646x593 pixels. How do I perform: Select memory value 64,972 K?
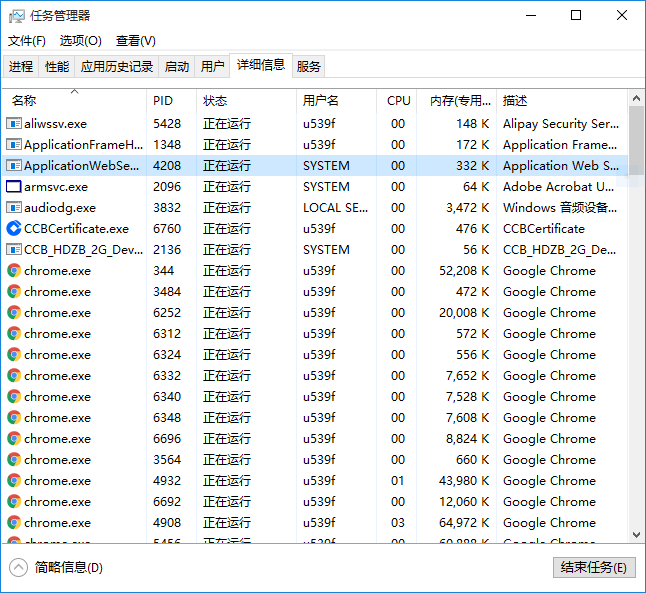464,523
